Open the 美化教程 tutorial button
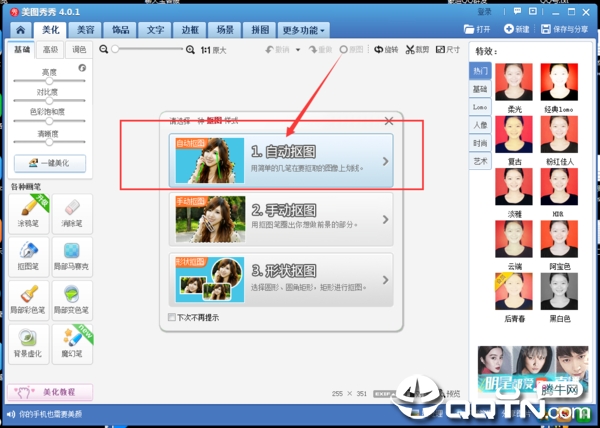This screenshot has height=428, width=600. pos(50,392)
